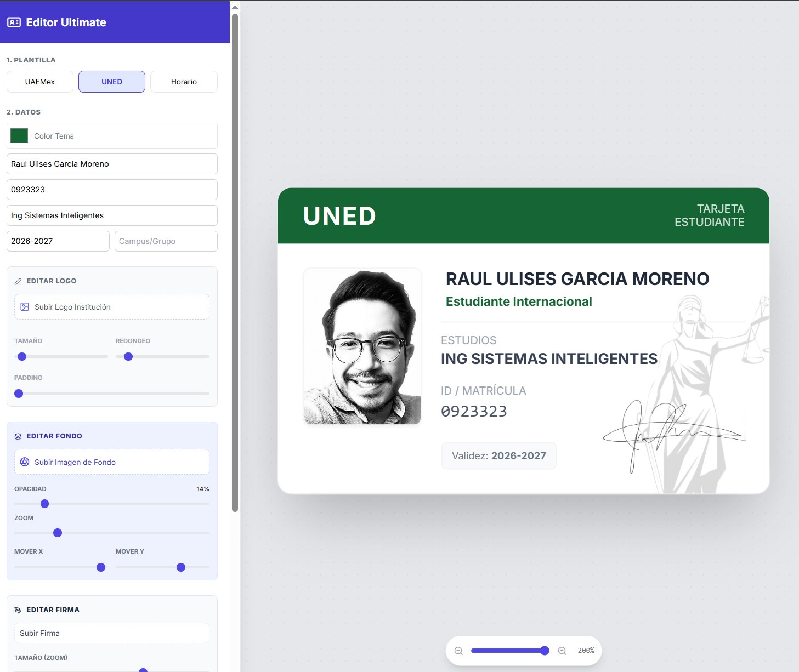Click the logo TAMAÑO slider handle
The image size is (799, 672).
22,357
